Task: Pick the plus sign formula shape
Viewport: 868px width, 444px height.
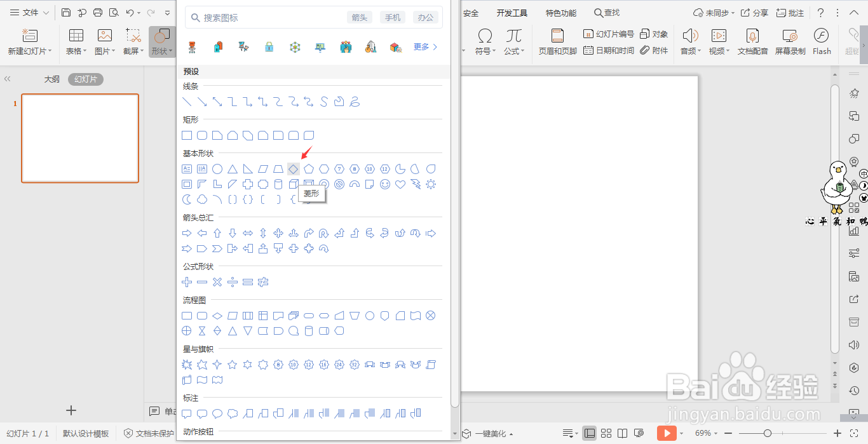Action: click(187, 282)
